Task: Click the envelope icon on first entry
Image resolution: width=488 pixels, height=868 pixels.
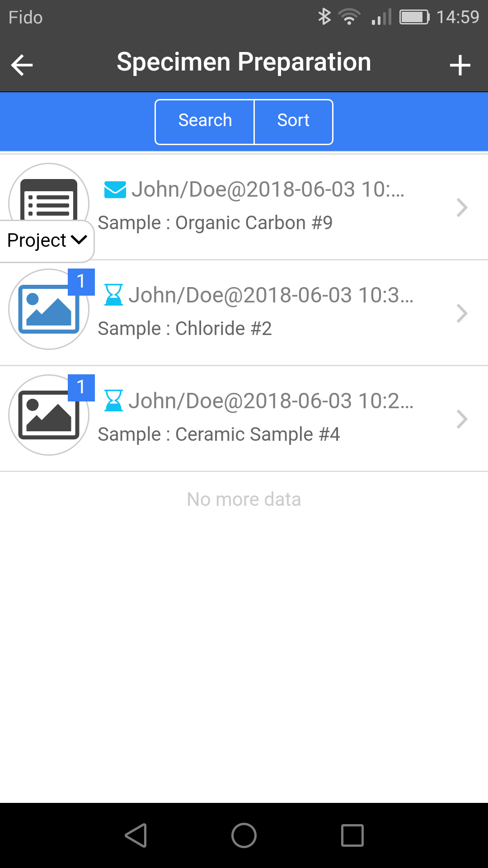Action: (115, 189)
